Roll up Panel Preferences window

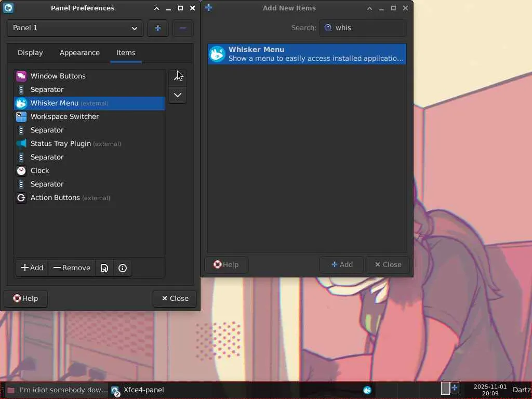click(156, 8)
